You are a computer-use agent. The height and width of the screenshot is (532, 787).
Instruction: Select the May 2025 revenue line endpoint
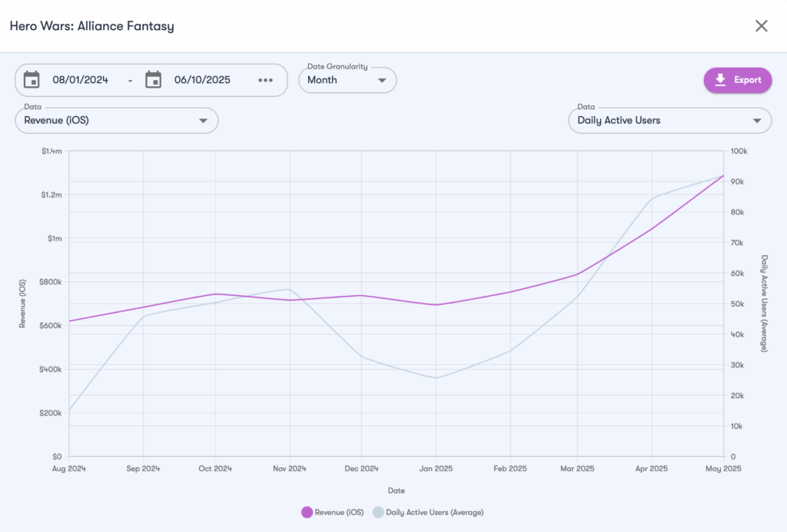[x=723, y=176]
